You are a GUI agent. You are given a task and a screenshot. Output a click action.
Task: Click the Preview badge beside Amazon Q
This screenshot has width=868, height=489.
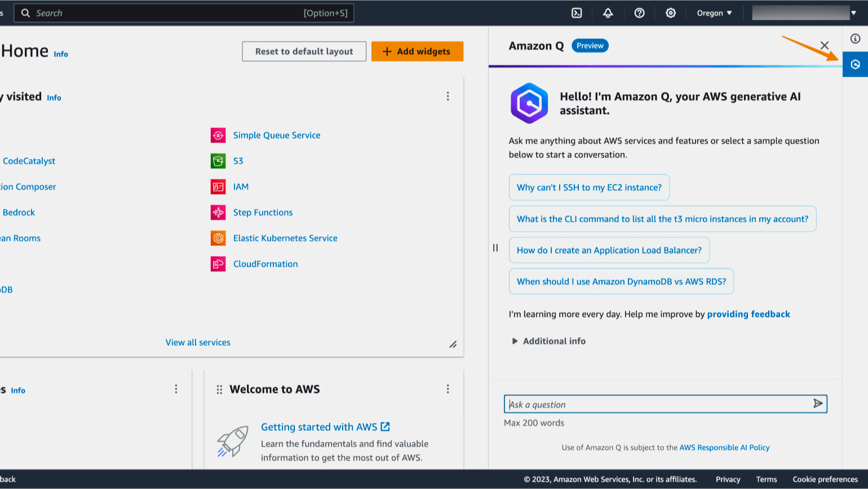point(590,46)
